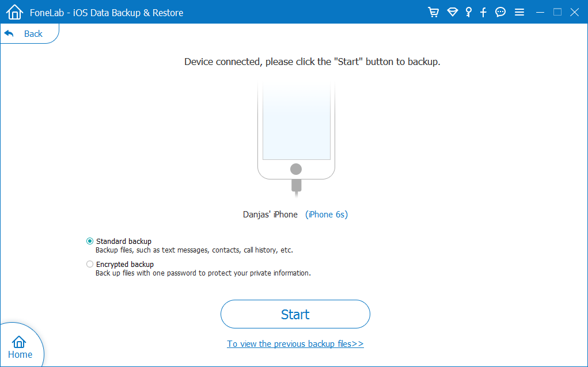588x367 pixels.
Task: Minimize the FoneLab window
Action: tap(540, 12)
